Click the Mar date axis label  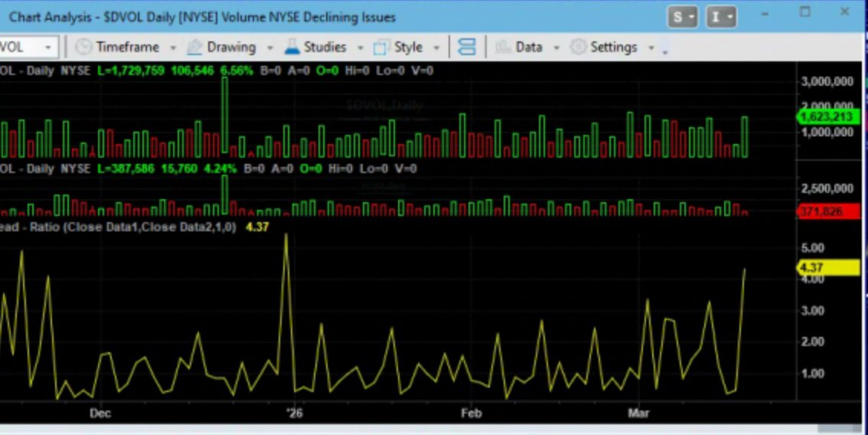point(639,414)
